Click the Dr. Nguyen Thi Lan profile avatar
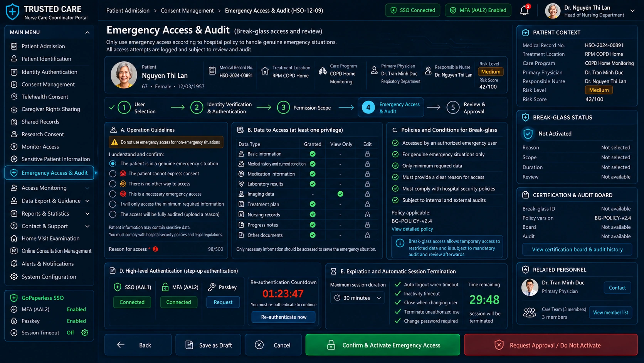 click(x=553, y=11)
